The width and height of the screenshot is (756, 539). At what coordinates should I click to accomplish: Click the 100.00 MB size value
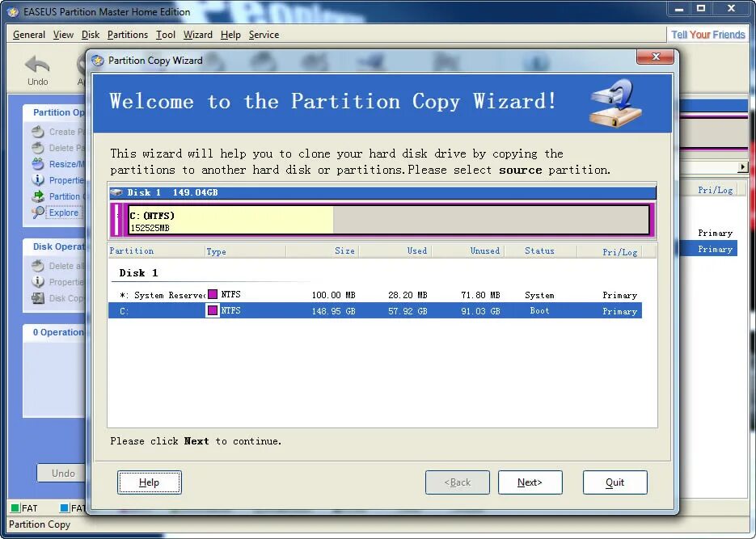pyautogui.click(x=333, y=295)
